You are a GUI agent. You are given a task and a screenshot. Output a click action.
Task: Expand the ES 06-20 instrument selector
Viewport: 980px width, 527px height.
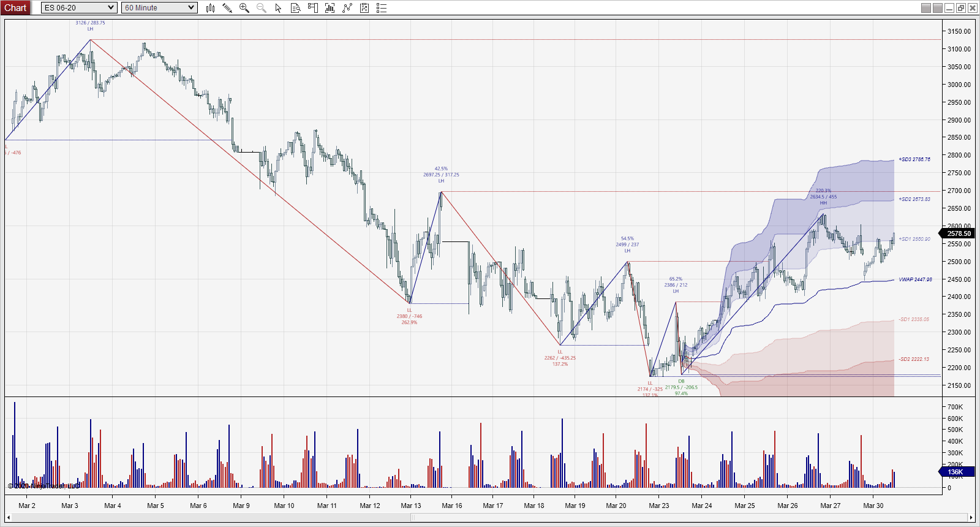tap(79, 8)
